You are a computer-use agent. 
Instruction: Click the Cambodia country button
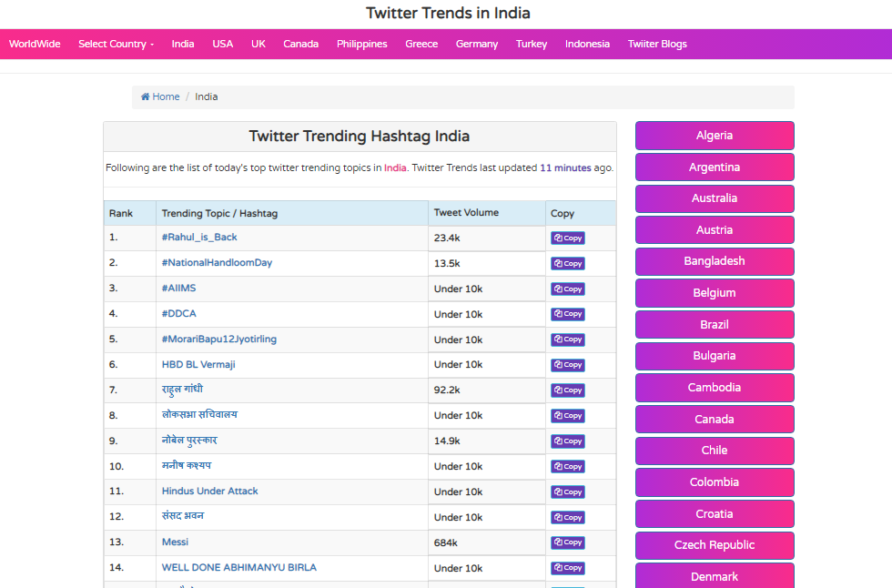pos(715,388)
